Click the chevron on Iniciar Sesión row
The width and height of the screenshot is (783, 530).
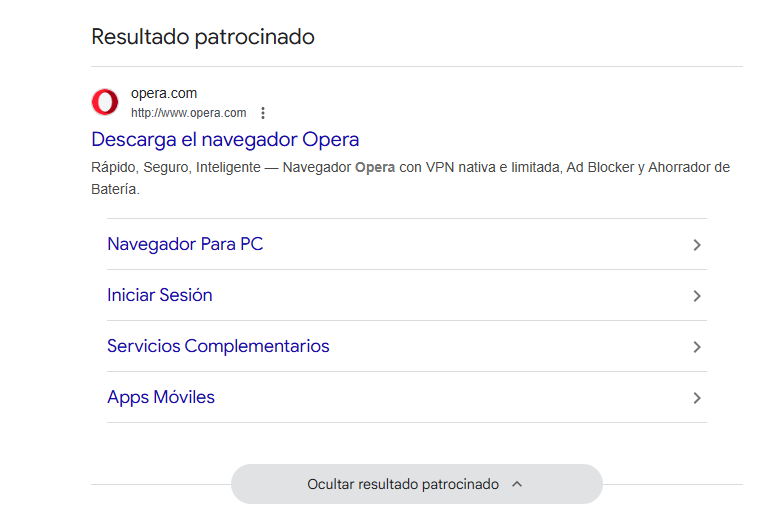click(697, 296)
